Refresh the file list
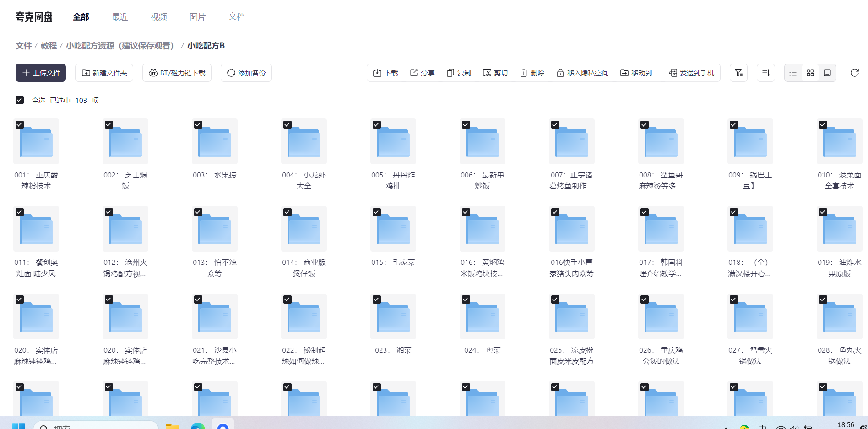868x429 pixels. point(854,73)
